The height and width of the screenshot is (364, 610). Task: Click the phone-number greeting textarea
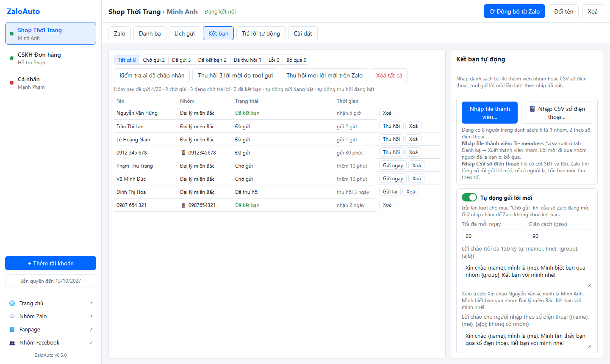click(527, 339)
